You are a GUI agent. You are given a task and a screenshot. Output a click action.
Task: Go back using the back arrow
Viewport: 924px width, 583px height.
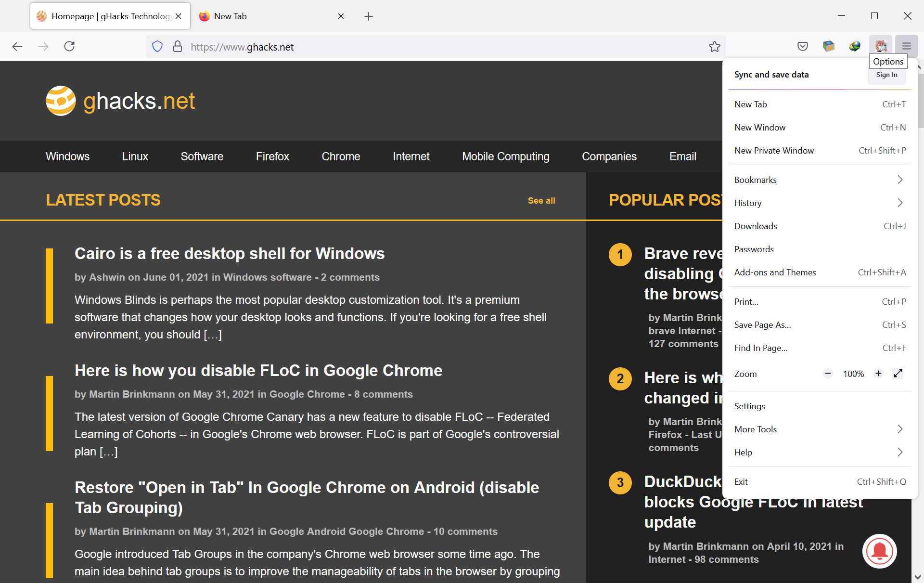coord(17,46)
